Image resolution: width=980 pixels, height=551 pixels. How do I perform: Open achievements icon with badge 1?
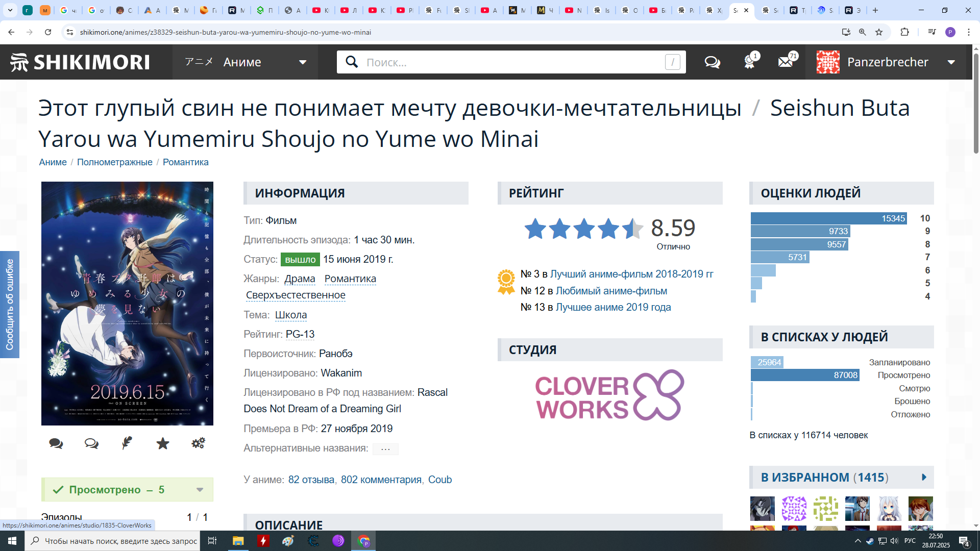click(x=749, y=62)
